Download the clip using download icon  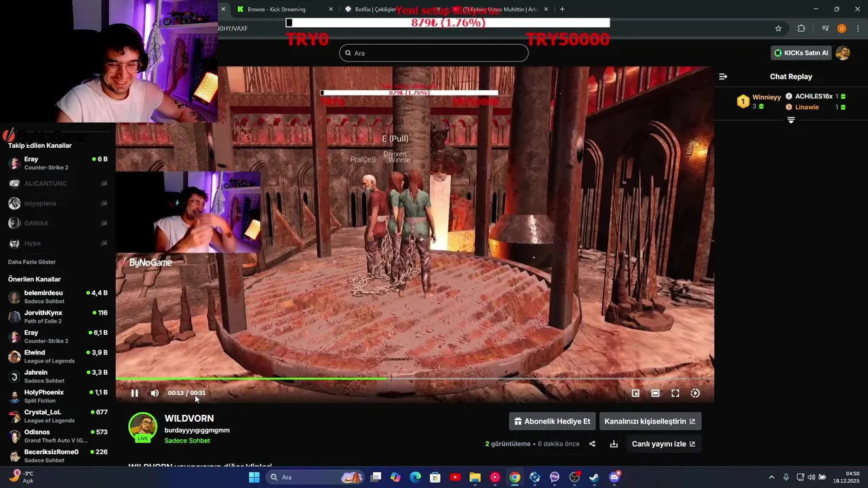coord(614,444)
